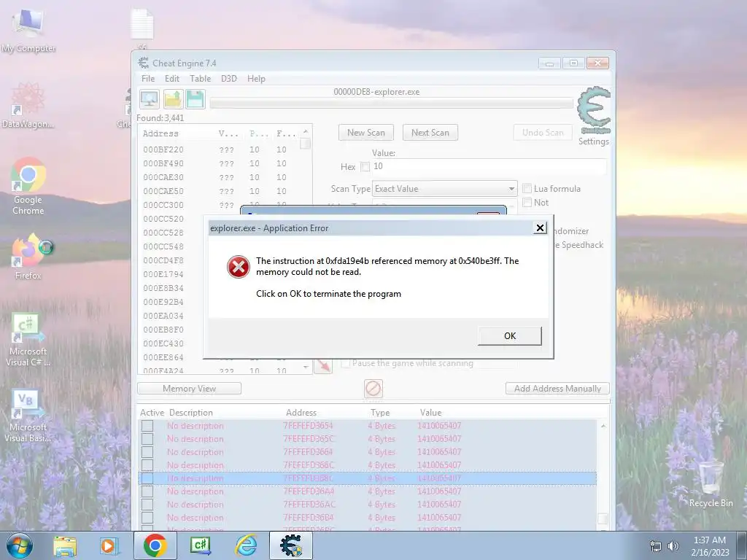Screen dimensions: 747x560
Task: Click the red arrow add-to-list icon
Action: [x=323, y=365]
